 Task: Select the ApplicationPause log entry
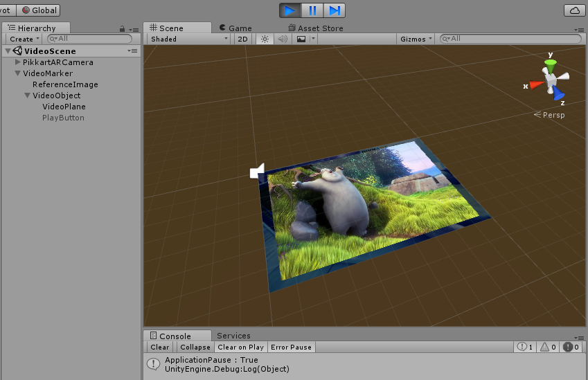(364, 364)
